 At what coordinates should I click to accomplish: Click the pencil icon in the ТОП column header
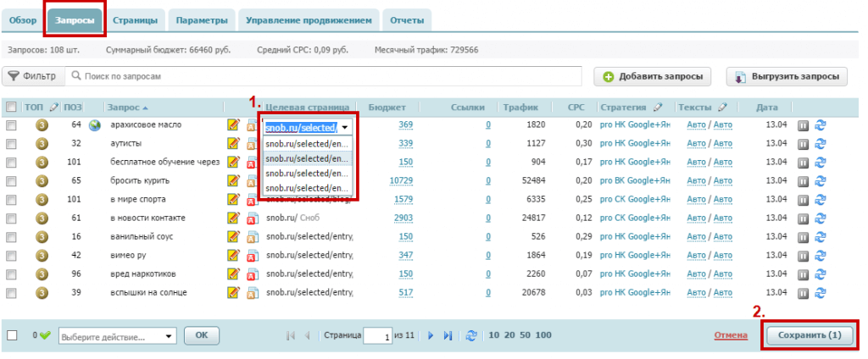point(53,107)
